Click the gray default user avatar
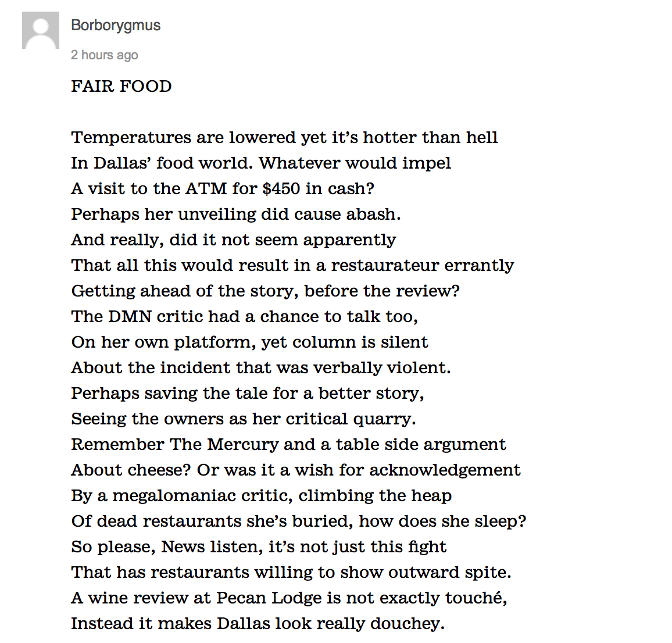 click(41, 30)
